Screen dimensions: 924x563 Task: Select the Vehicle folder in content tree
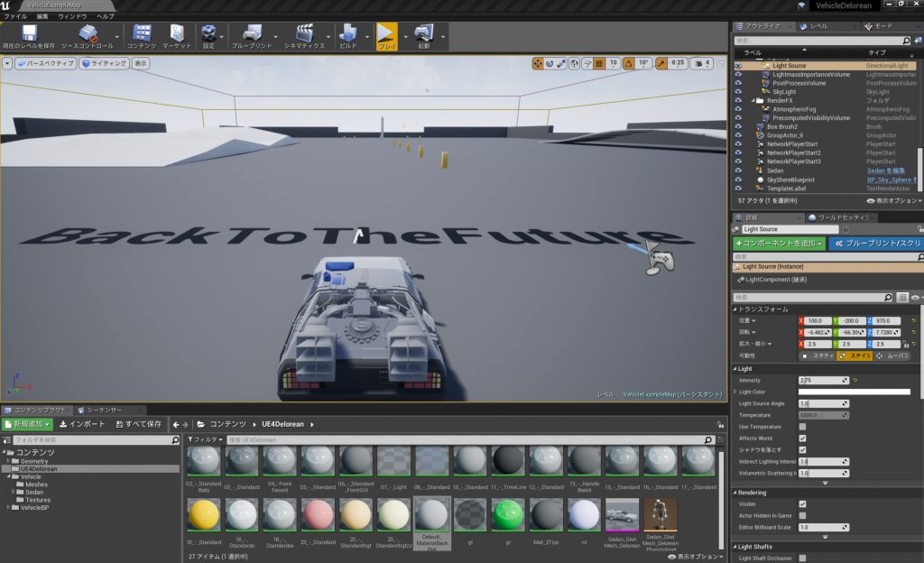(31, 476)
